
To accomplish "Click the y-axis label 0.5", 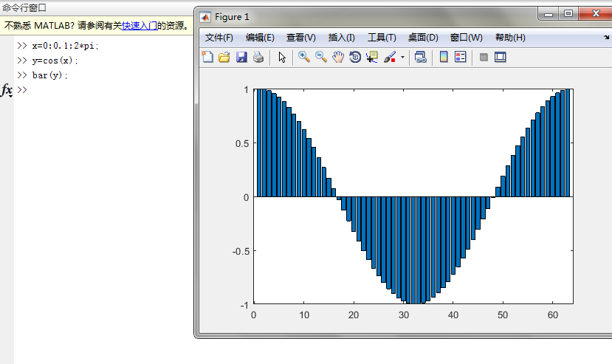I will tap(242, 144).
